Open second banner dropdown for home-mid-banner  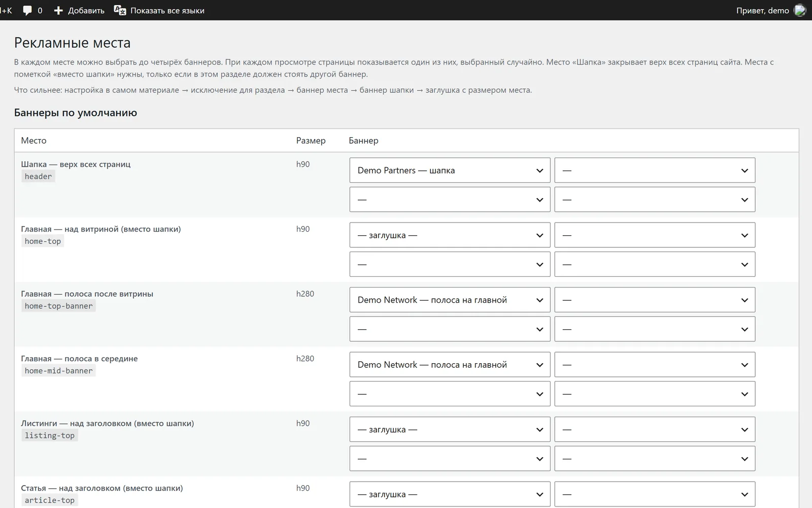[655, 365]
